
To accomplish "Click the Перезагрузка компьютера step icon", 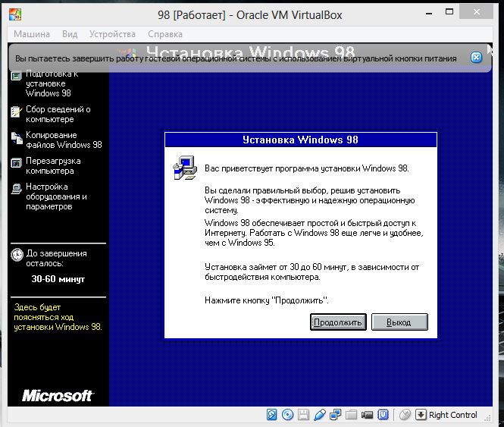I will click(x=16, y=163).
